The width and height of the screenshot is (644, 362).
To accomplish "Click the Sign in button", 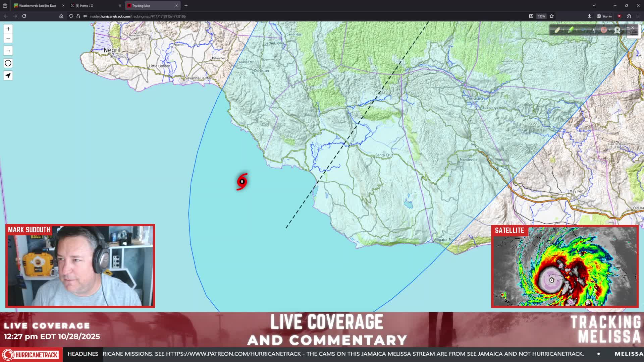I will coord(604,16).
